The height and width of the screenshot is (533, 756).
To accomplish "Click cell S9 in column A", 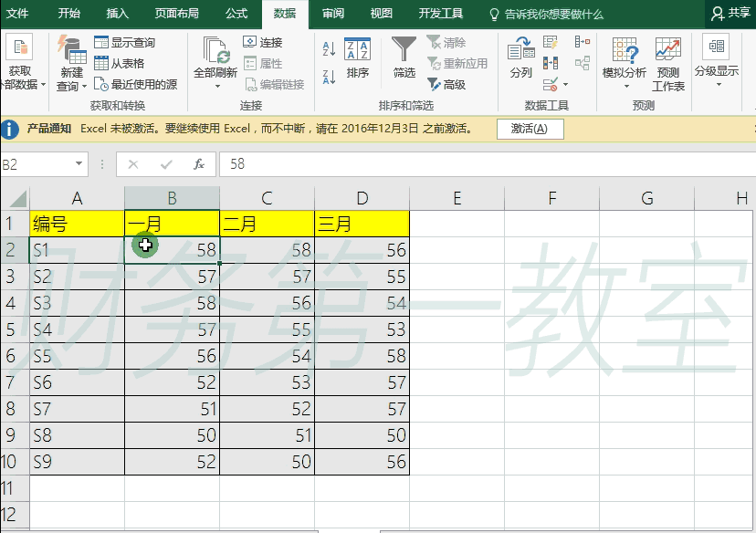I will pyautogui.click(x=77, y=462).
